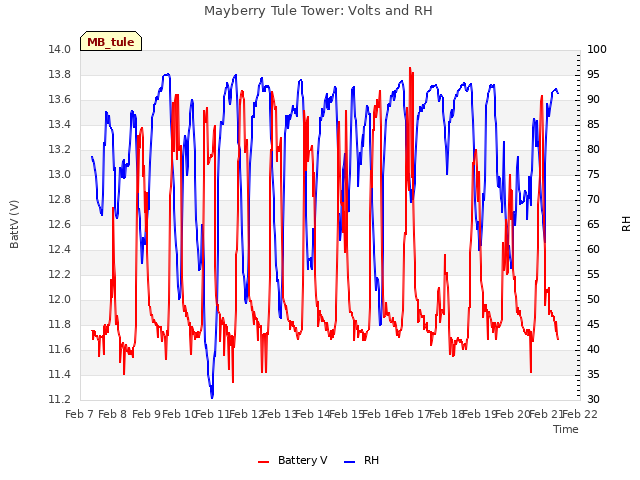Click the Feb 9 x-axis tick label

(147, 414)
